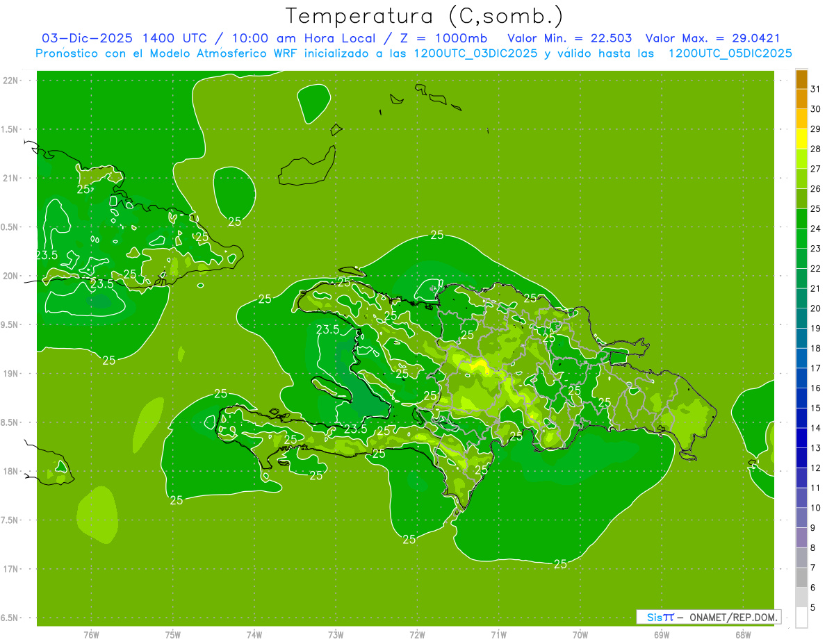This screenshot has width=834, height=644.
Task: Click the 76W longitude axis label
Action: pyautogui.click(x=91, y=634)
